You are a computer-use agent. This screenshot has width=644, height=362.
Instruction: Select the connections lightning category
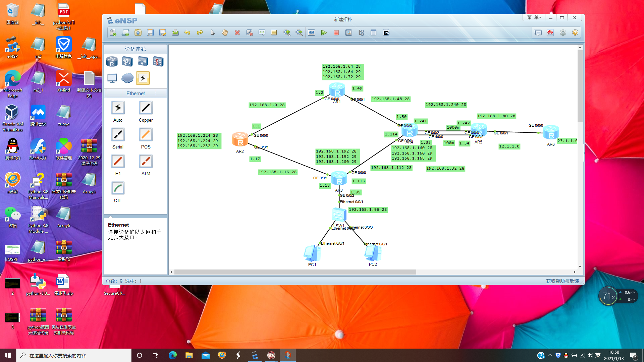point(143,78)
